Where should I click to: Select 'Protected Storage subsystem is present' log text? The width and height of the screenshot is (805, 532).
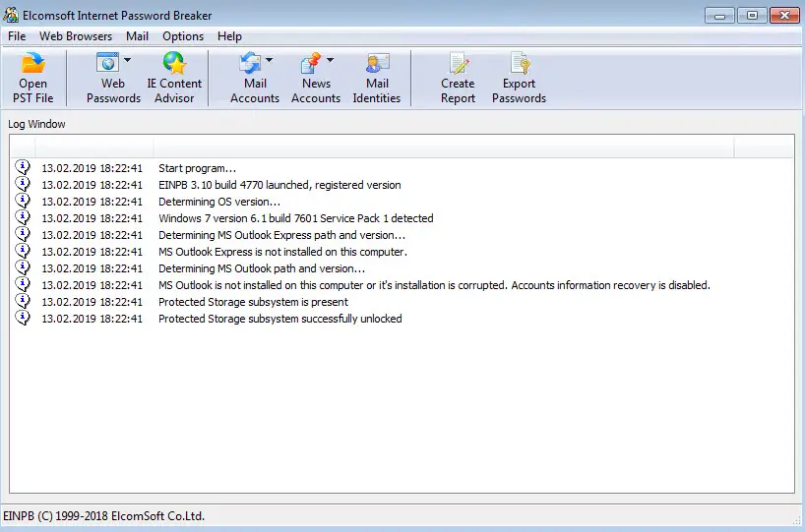click(x=253, y=302)
